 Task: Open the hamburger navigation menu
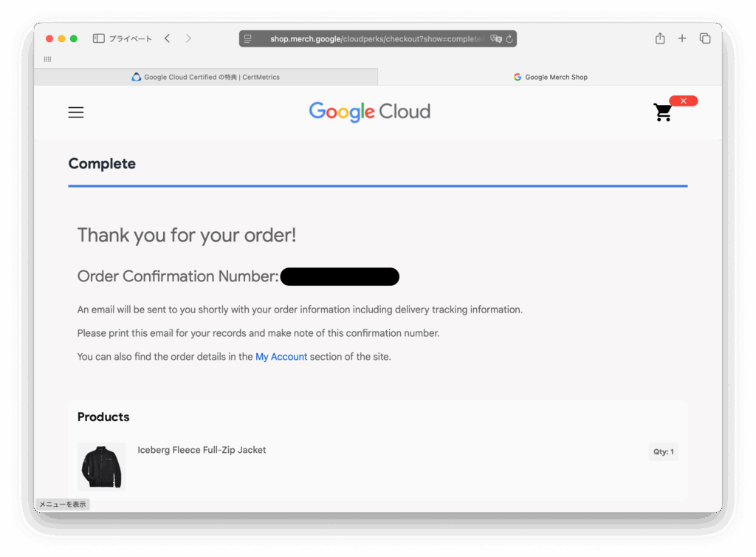(x=76, y=112)
